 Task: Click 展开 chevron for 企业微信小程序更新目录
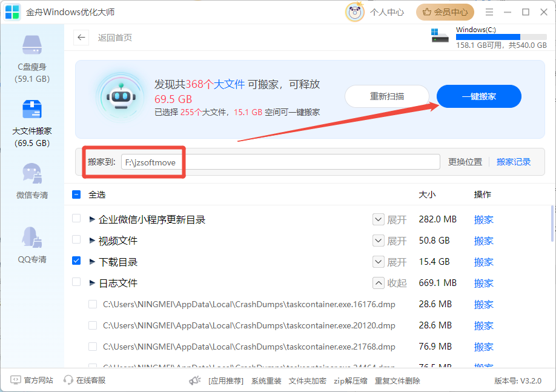click(379, 219)
